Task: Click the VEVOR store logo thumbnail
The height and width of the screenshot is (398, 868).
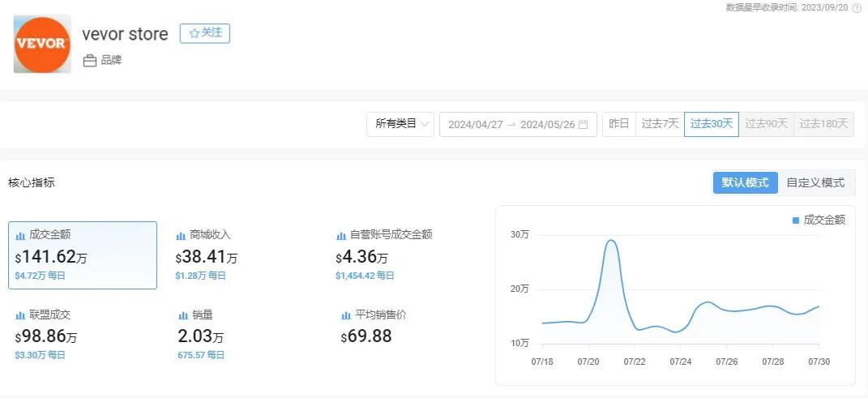Action: (43, 45)
